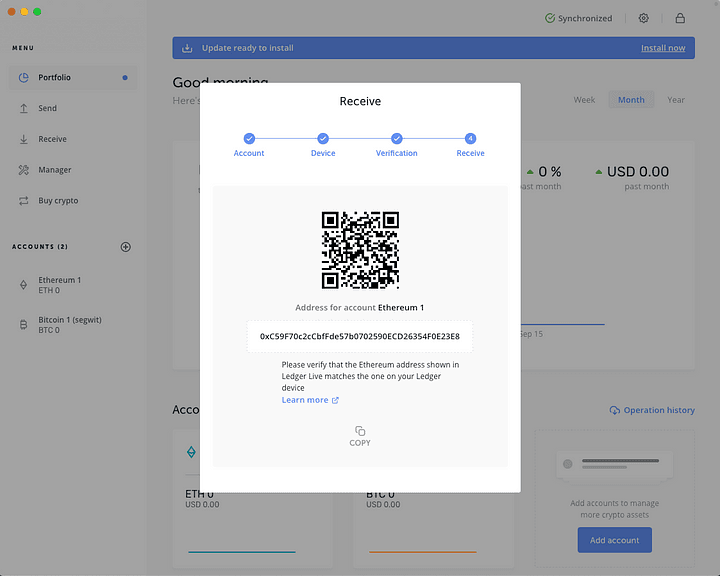Switch chart range to Year
Image resolution: width=720 pixels, height=576 pixels.
click(675, 100)
